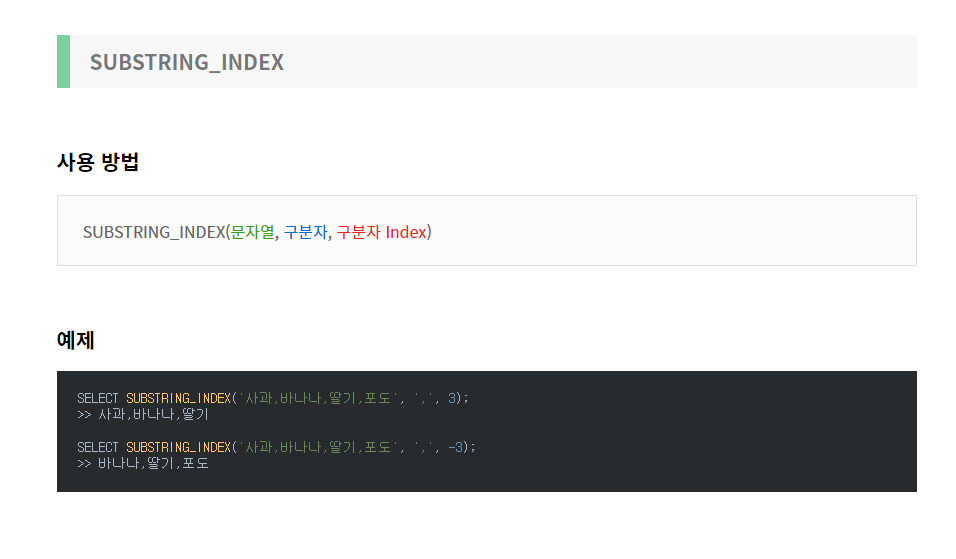The image size is (956, 559).
Task: Click the second SELECT statement ending with -3
Action: 276,447
